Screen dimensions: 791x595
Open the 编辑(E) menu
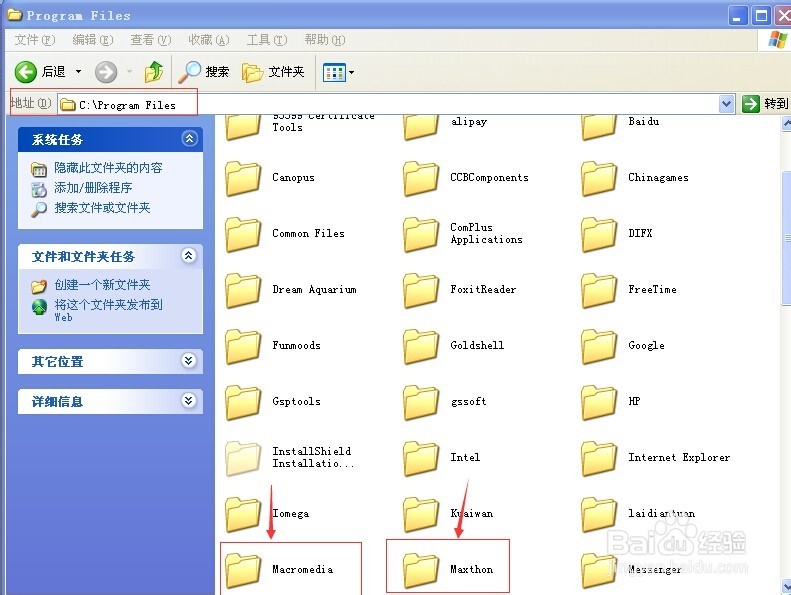tap(92, 40)
